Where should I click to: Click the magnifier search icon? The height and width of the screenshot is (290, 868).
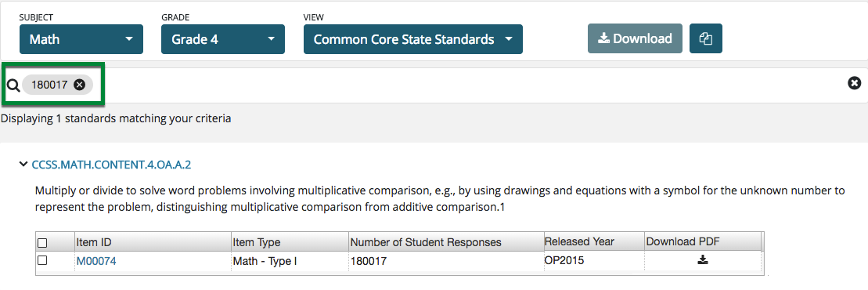click(x=13, y=85)
